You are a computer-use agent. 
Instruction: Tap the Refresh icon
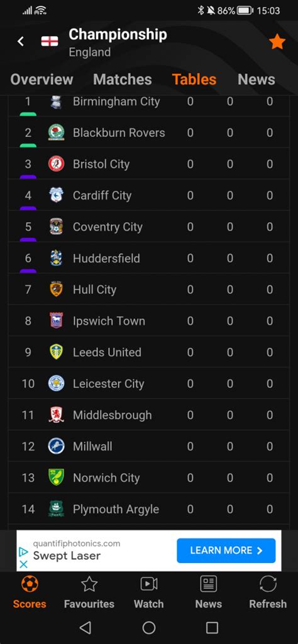(268, 584)
